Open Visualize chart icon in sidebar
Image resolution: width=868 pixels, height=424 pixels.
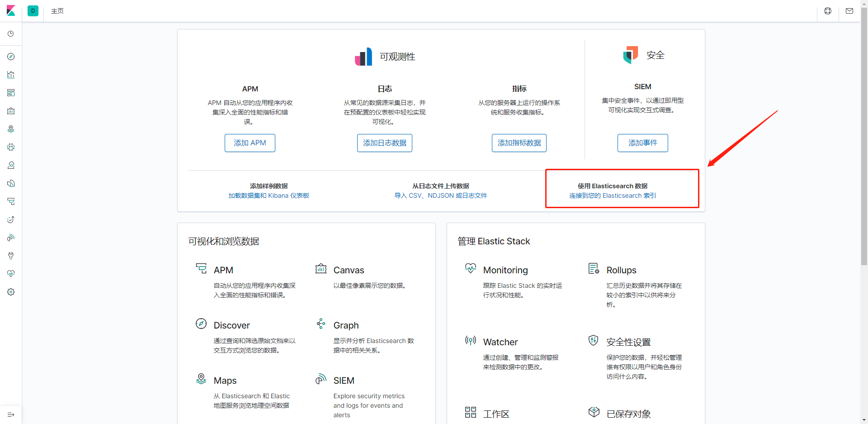[11, 75]
